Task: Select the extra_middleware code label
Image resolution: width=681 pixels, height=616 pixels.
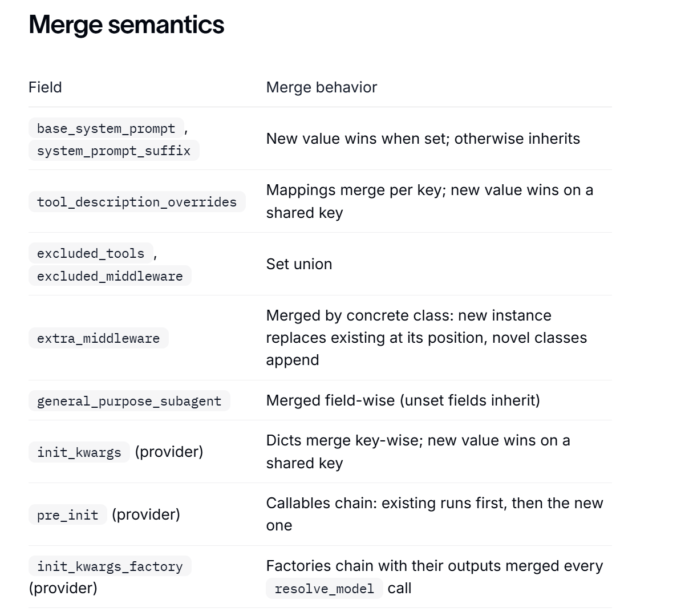Action: (99, 338)
